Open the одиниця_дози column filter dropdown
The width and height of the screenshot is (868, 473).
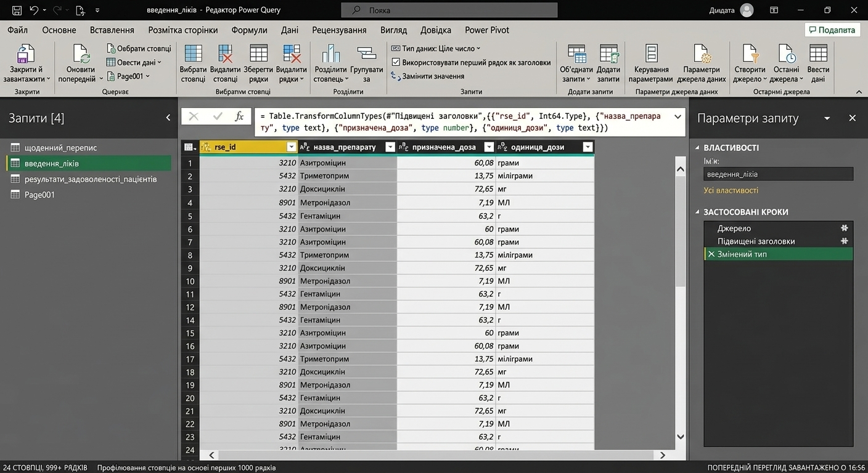pos(588,147)
